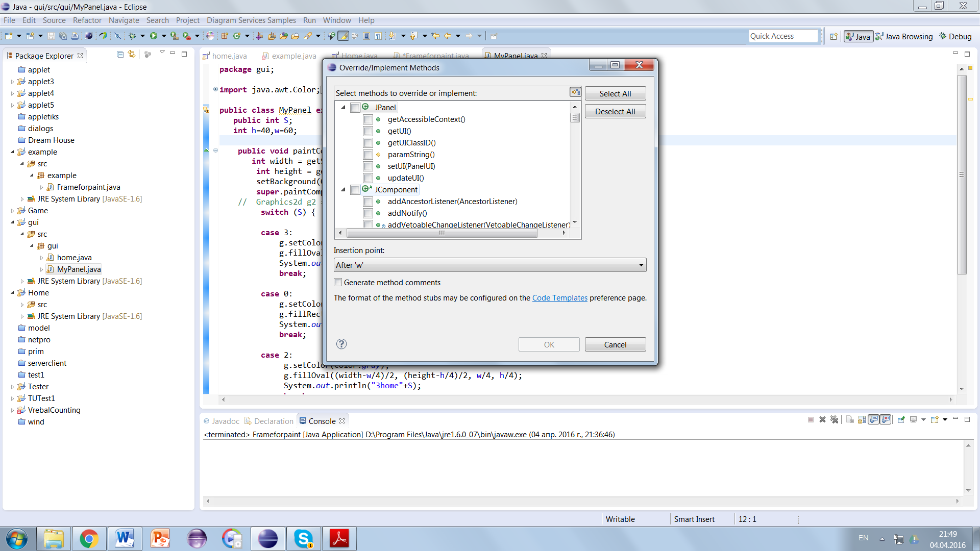Expand the VrebalCounting project
Image resolution: width=980 pixels, height=551 pixels.
[12, 410]
